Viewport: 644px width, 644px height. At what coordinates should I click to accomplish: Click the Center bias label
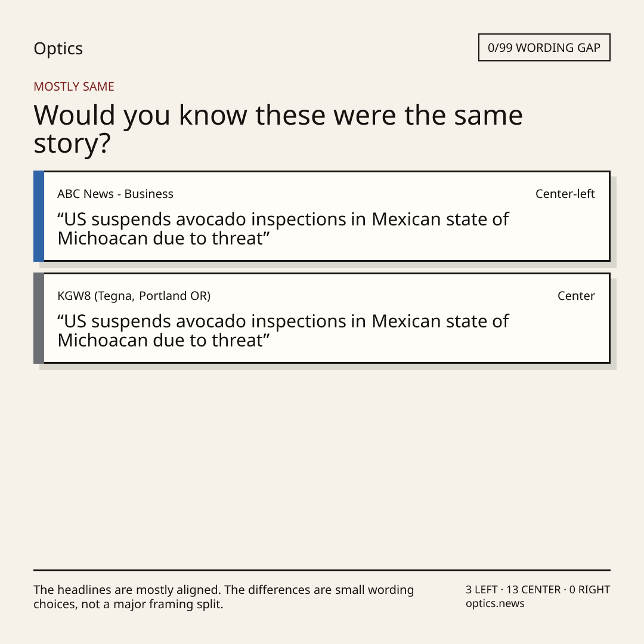click(576, 296)
